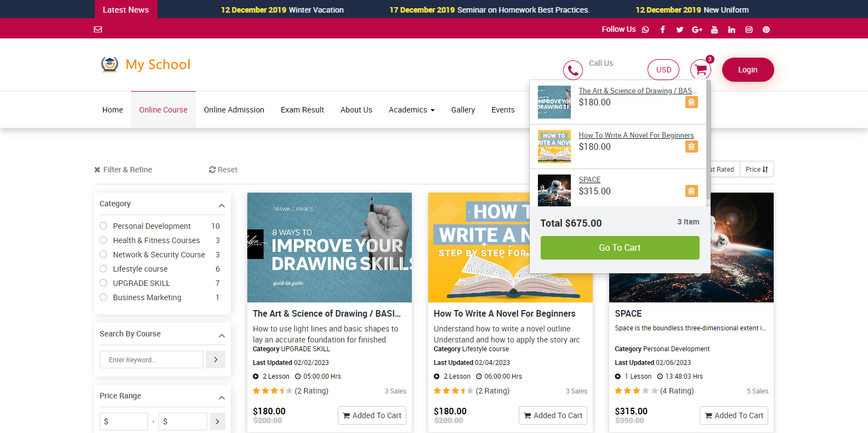Collapse the Price Range section

(222, 397)
